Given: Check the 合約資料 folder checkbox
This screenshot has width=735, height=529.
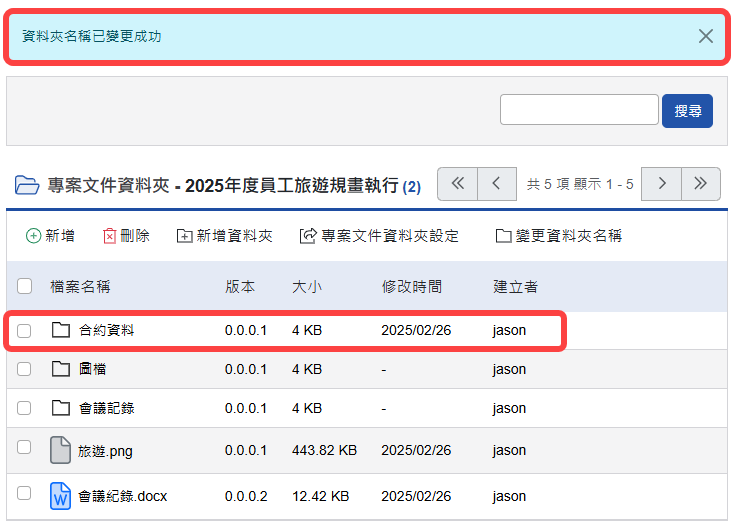Looking at the screenshot, I should [x=25, y=330].
